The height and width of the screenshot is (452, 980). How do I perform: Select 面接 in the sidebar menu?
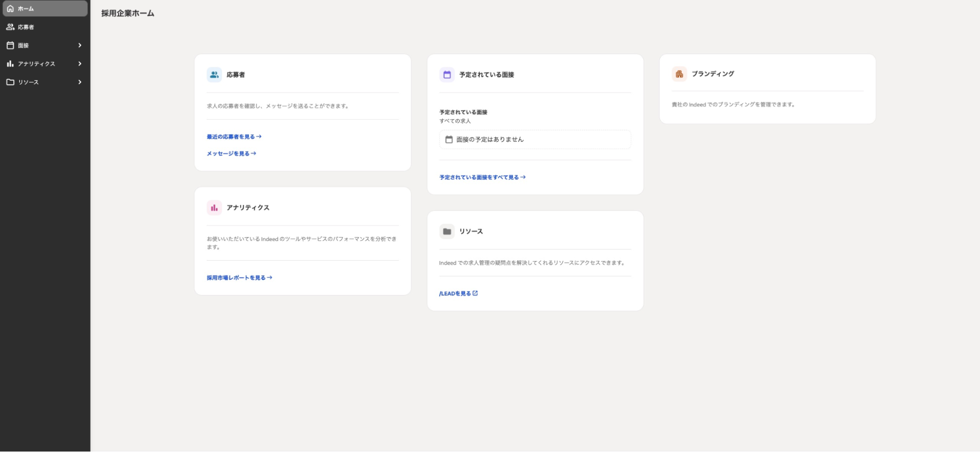[x=44, y=45]
